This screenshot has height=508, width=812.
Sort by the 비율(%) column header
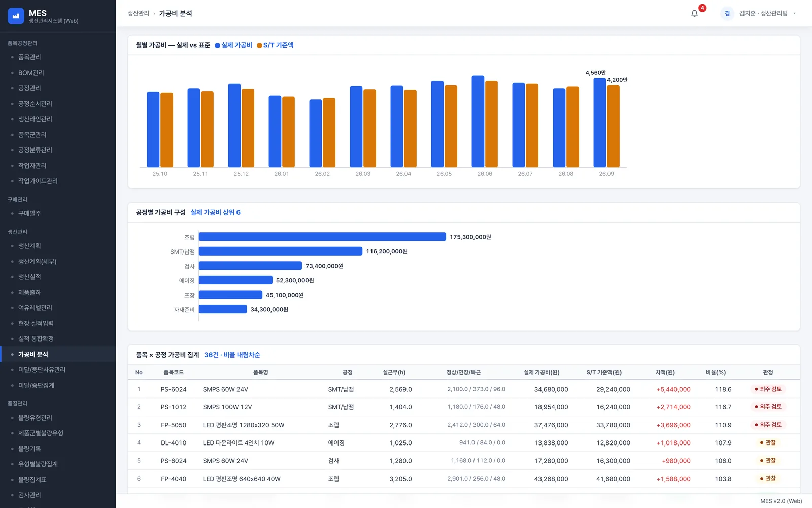[x=716, y=372]
